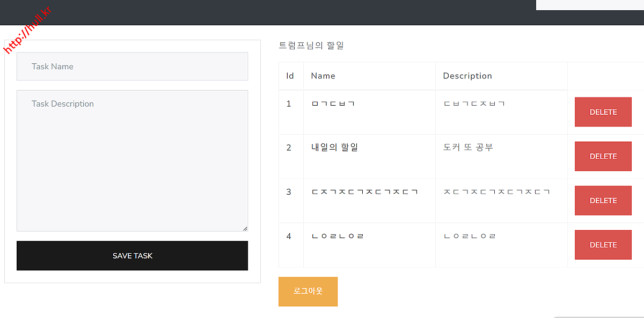
Task: Click the 내일의 할일 name cell
Action: pos(334,147)
